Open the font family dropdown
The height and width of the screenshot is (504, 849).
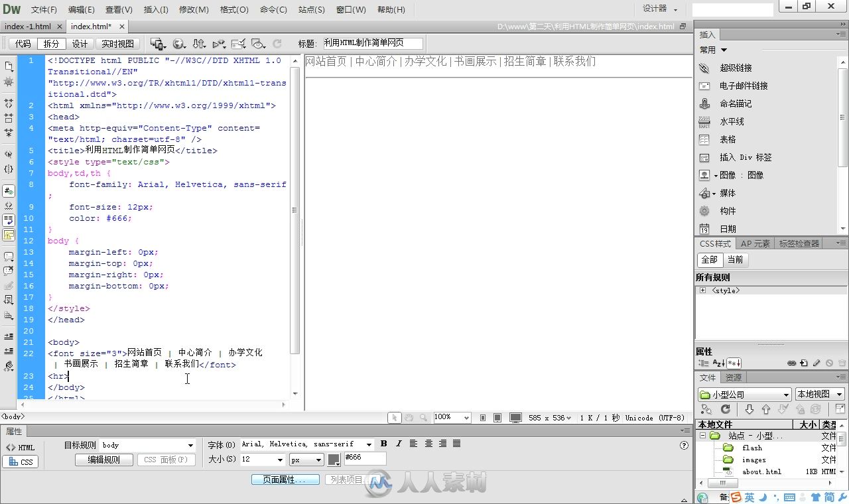(x=369, y=444)
